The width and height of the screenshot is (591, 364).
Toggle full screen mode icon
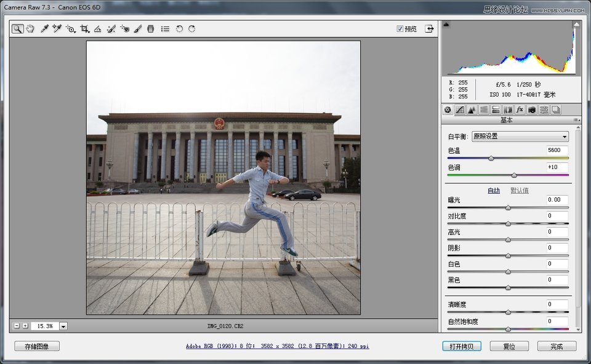tap(429, 28)
